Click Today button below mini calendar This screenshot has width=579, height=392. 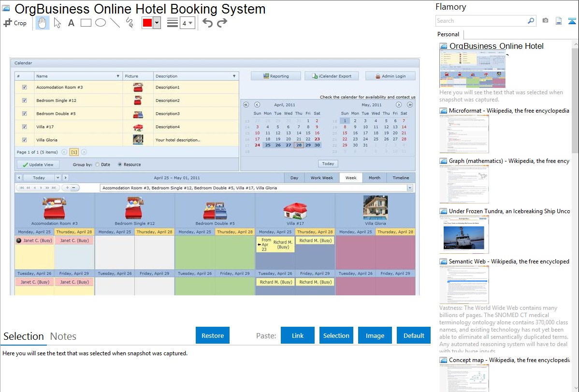tap(328, 164)
